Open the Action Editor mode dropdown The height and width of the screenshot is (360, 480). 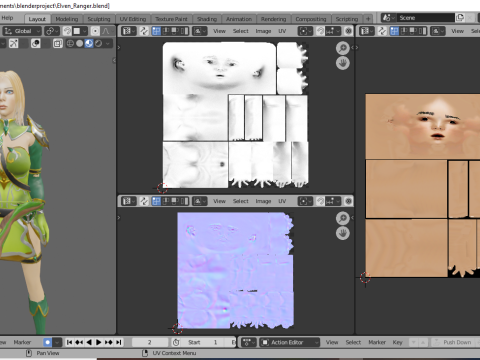click(x=289, y=342)
